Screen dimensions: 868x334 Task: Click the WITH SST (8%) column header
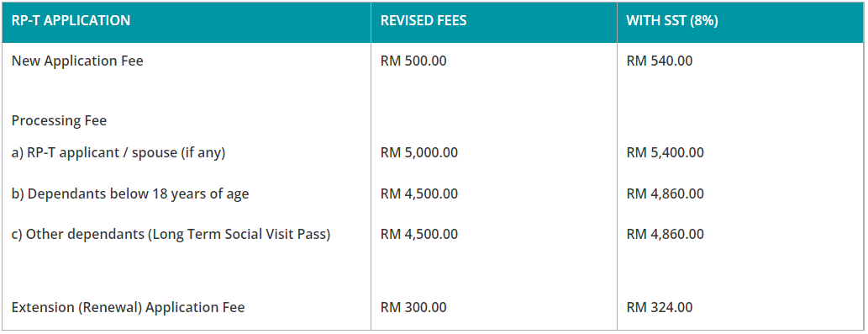coord(672,21)
